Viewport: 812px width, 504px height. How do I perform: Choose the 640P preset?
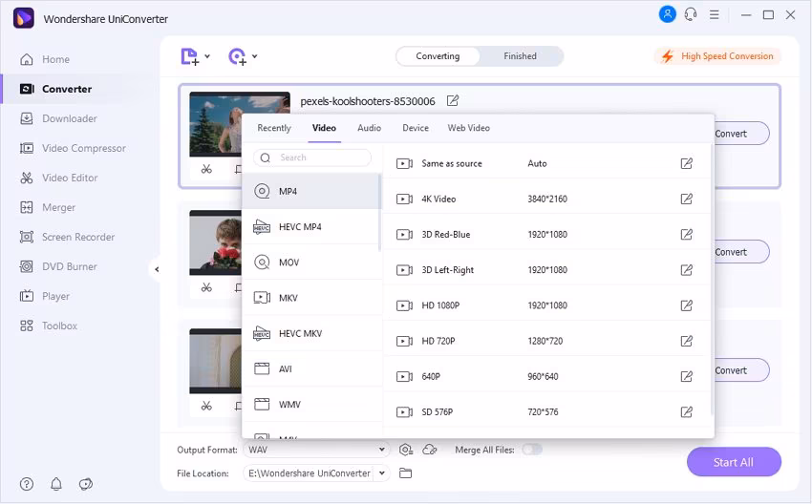[x=547, y=376]
